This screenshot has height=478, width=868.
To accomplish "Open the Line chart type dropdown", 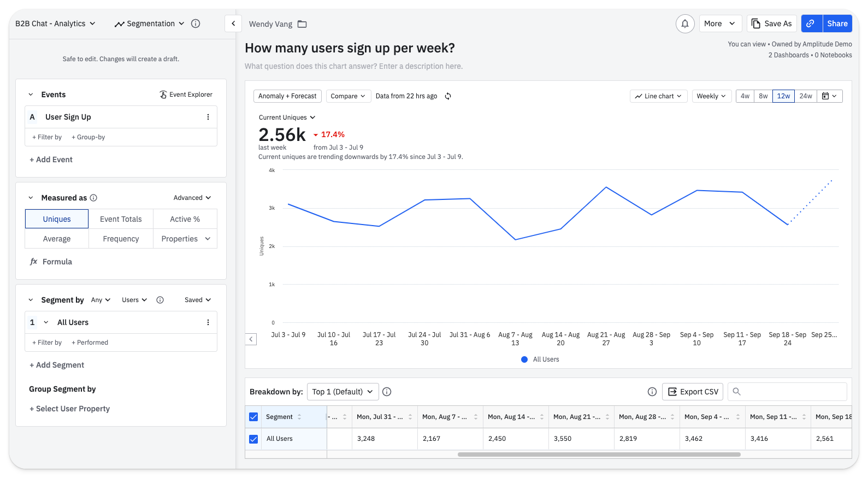I will (x=658, y=96).
